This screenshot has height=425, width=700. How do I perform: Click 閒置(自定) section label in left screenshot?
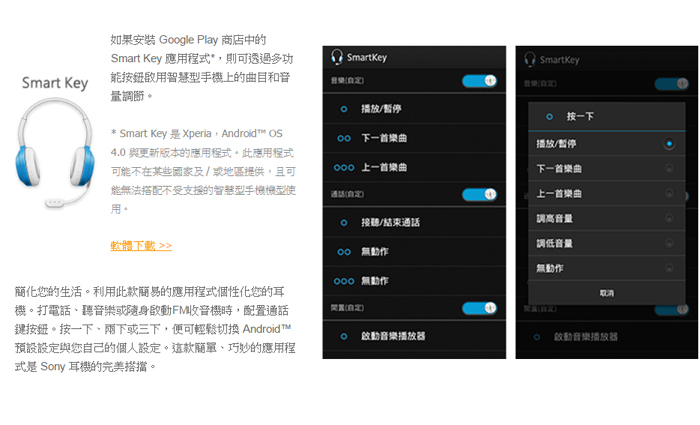click(347, 308)
